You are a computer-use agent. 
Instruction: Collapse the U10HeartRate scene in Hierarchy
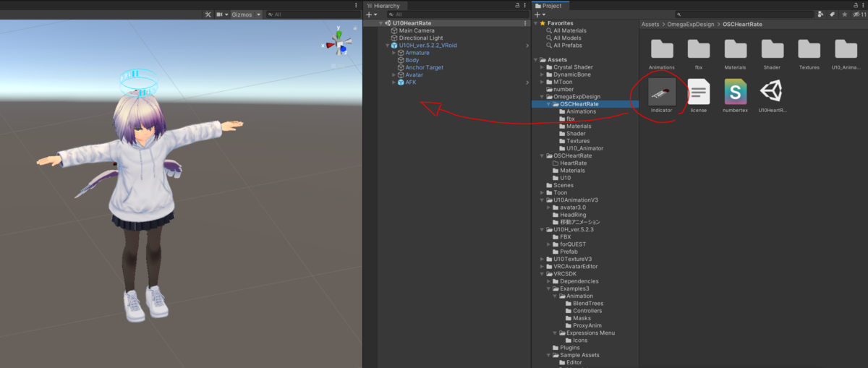381,23
